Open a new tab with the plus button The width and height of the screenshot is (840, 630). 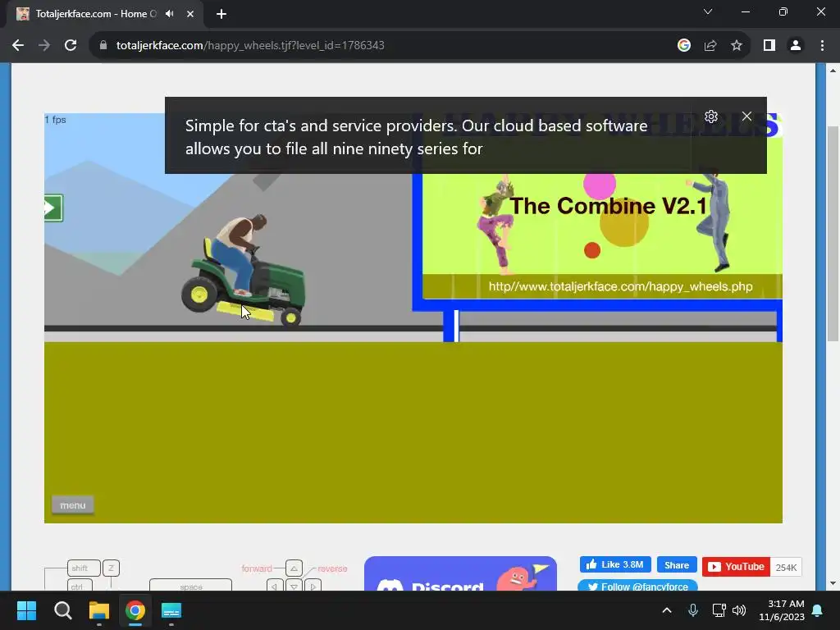click(221, 14)
